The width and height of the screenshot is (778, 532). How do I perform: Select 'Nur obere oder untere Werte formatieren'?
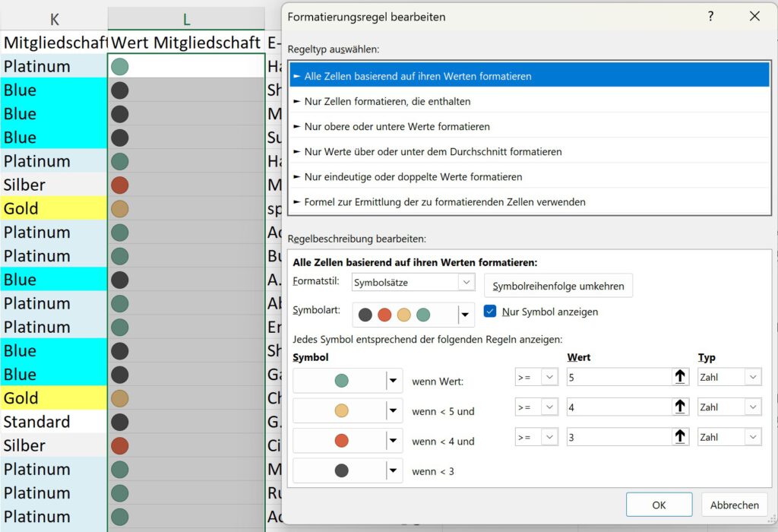tap(397, 126)
